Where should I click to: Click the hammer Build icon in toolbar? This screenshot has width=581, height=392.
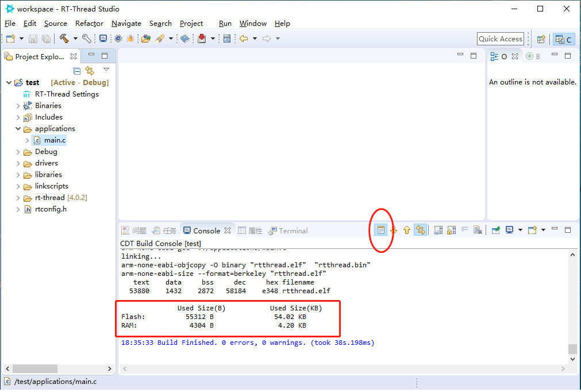(x=64, y=39)
